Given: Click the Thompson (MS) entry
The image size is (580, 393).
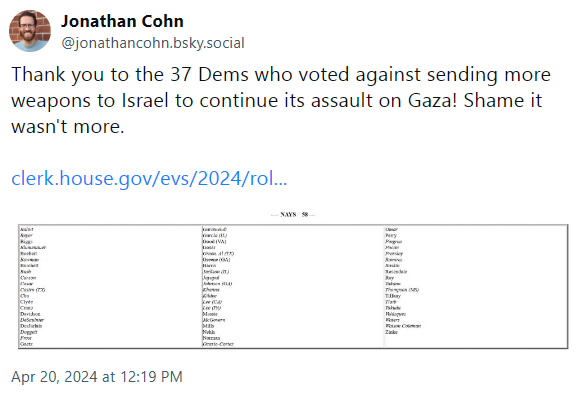Looking at the screenshot, I should [x=402, y=290].
